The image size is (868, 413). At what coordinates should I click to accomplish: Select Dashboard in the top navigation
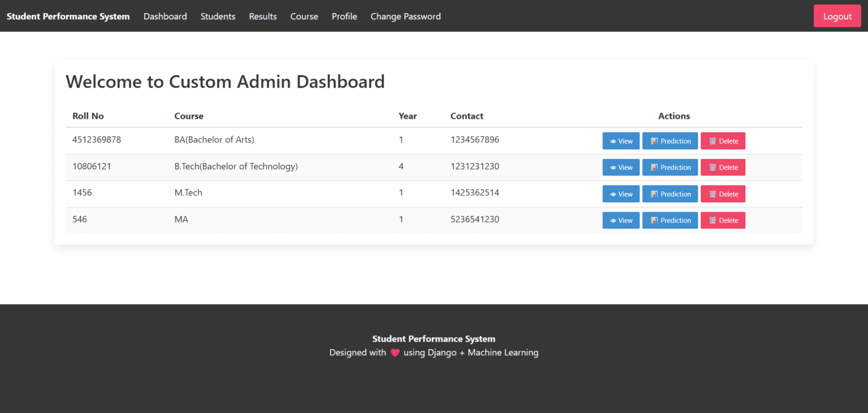tap(165, 16)
